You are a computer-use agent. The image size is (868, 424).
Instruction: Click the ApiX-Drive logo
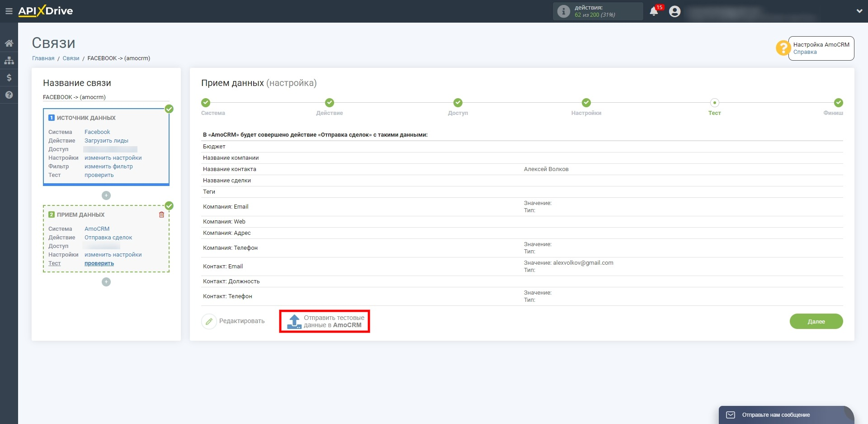click(x=45, y=11)
